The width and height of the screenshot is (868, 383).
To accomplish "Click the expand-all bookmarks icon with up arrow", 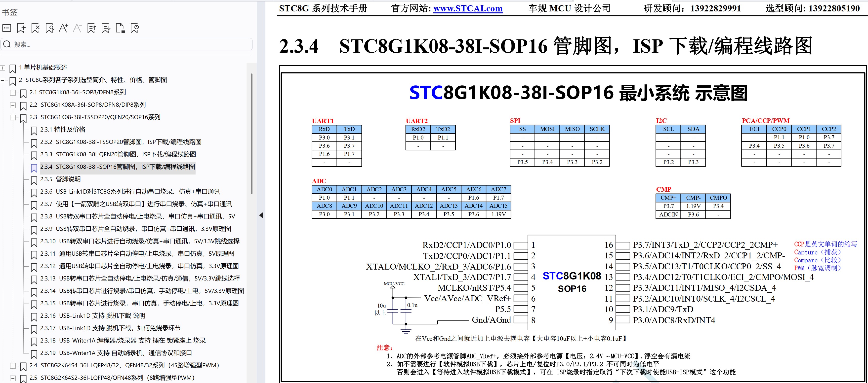I will point(92,28).
